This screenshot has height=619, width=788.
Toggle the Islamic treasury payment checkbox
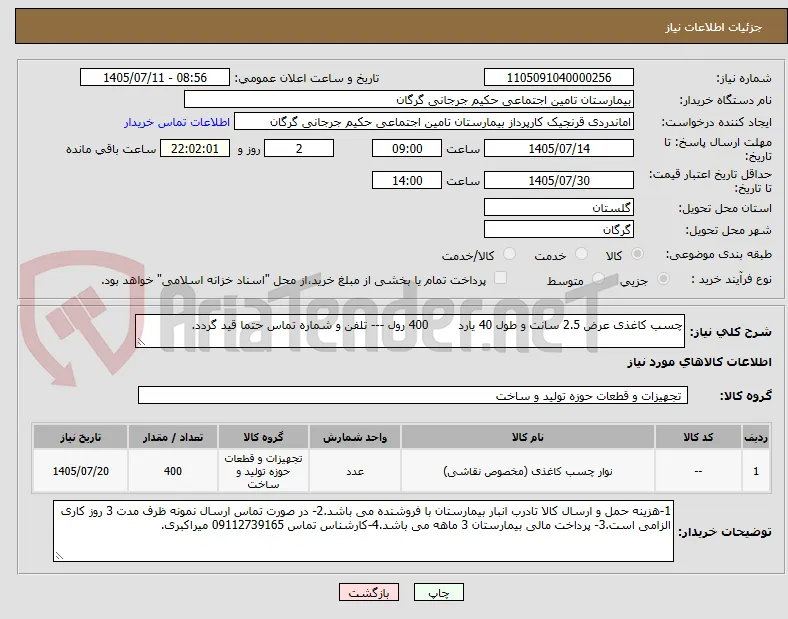click(500, 278)
